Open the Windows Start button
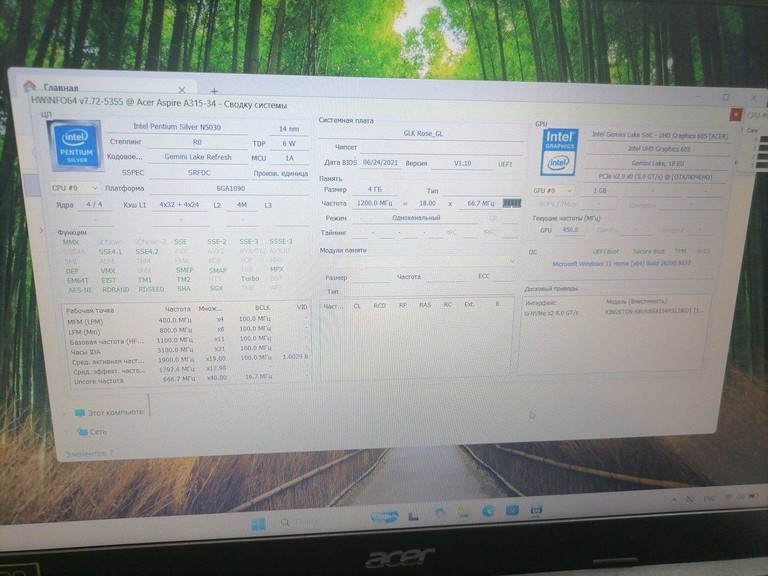 click(258, 524)
